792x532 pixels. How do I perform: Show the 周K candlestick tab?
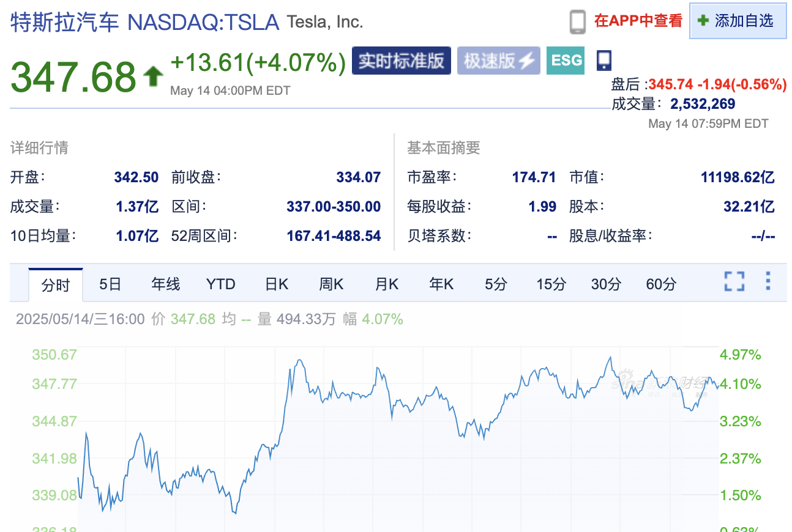pos(331,284)
